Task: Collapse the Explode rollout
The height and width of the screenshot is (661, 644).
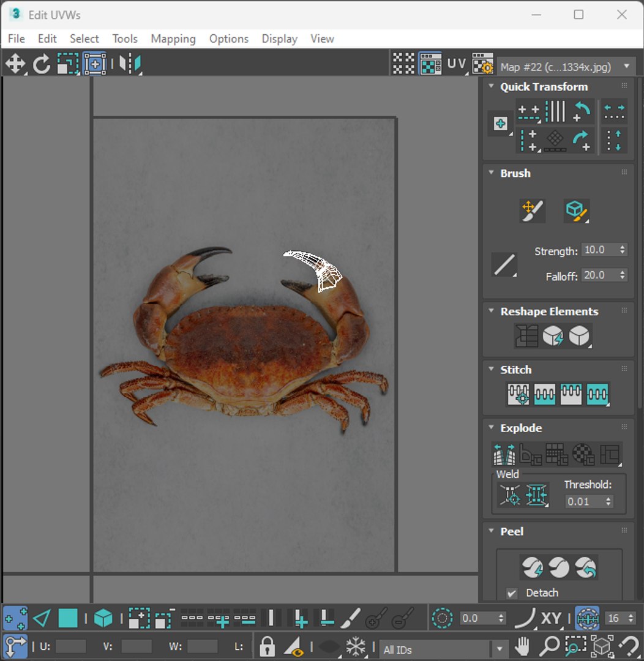Action: tap(492, 427)
